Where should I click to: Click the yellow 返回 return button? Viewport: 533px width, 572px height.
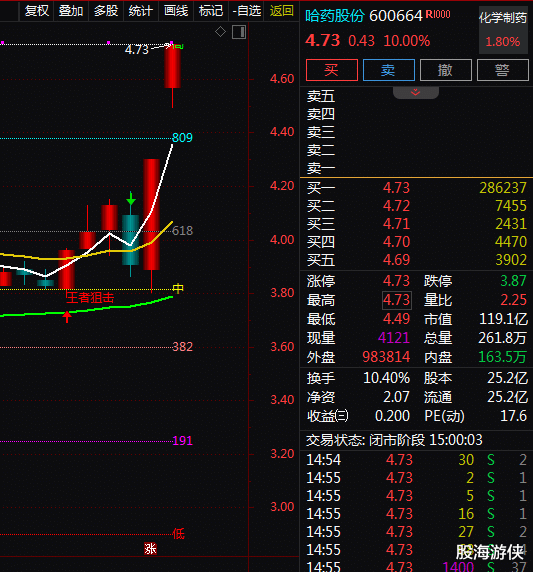(282, 11)
